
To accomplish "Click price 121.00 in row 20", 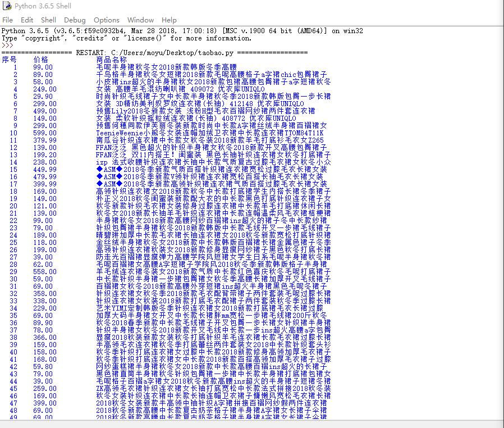I will coord(45,206).
